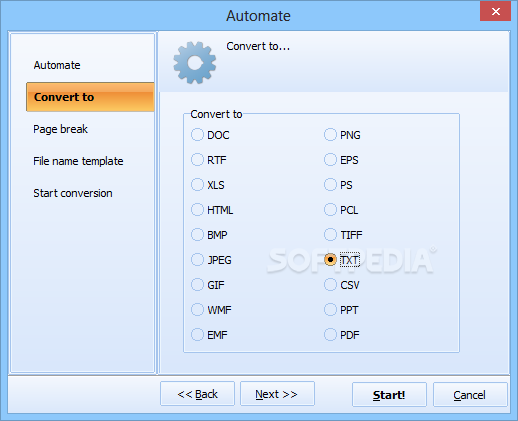This screenshot has width=518, height=421.
Task: Choose JPEG as the output format
Action: tap(197, 260)
